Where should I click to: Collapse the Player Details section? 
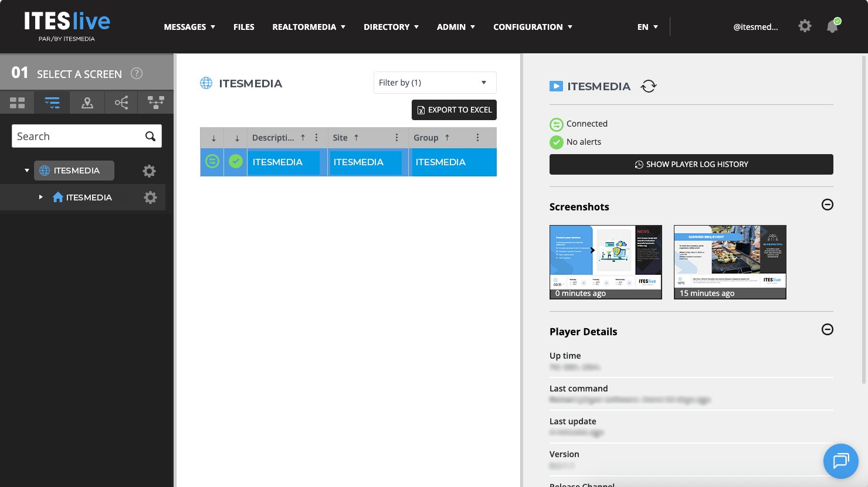[828, 329]
